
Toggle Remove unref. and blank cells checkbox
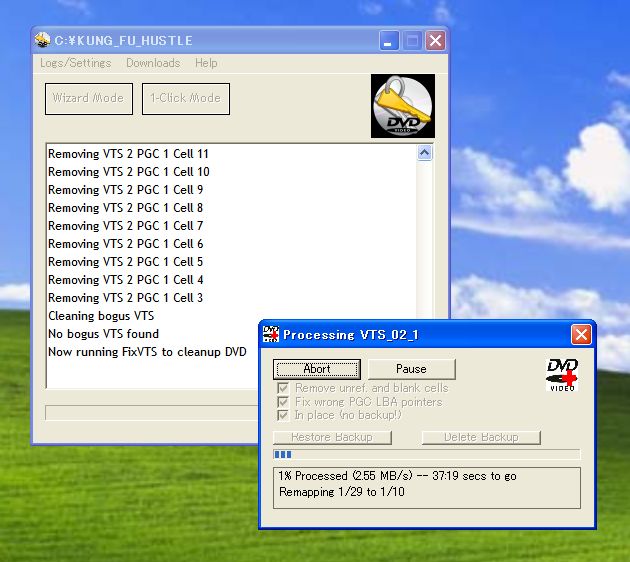point(283,388)
